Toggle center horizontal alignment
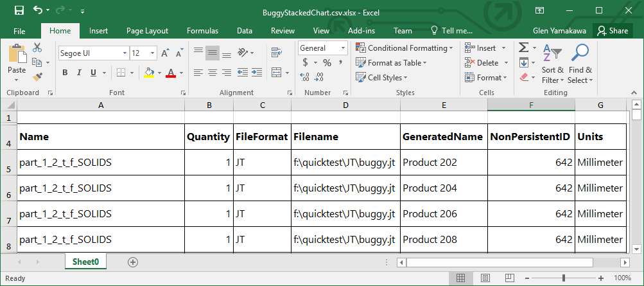 [x=212, y=73]
